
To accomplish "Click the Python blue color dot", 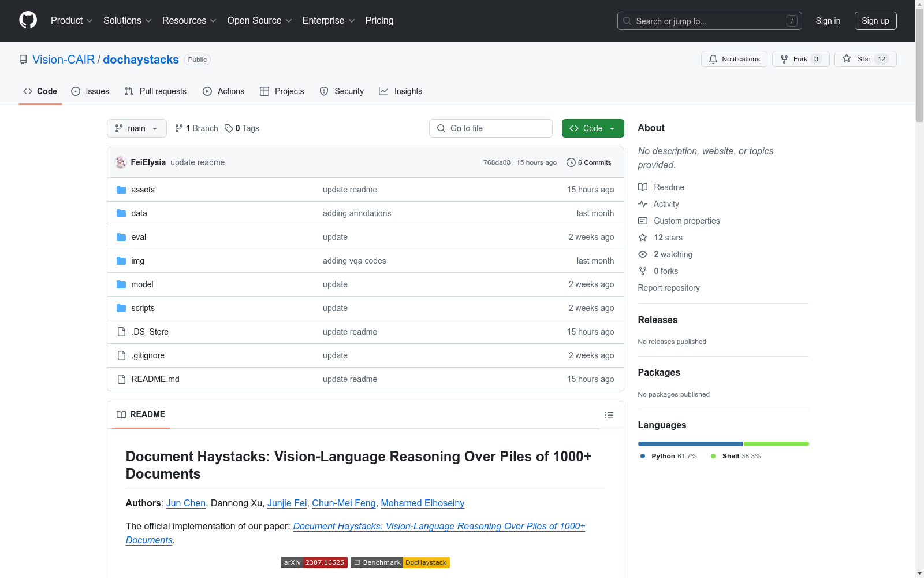I will [x=643, y=456].
